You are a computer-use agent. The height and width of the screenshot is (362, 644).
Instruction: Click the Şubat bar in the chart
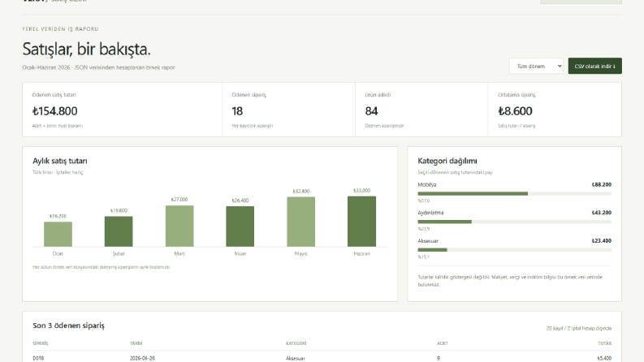(x=119, y=231)
